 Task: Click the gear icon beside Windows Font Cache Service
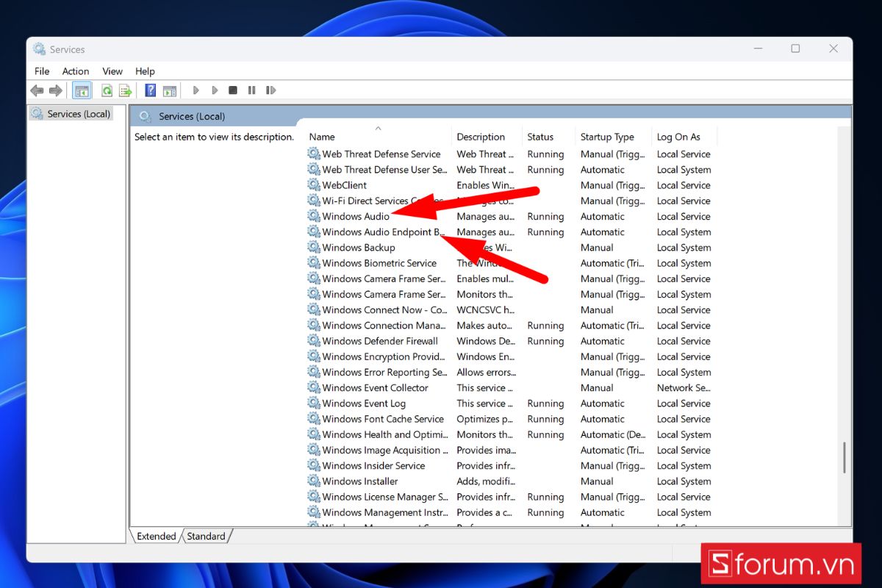[x=314, y=419]
